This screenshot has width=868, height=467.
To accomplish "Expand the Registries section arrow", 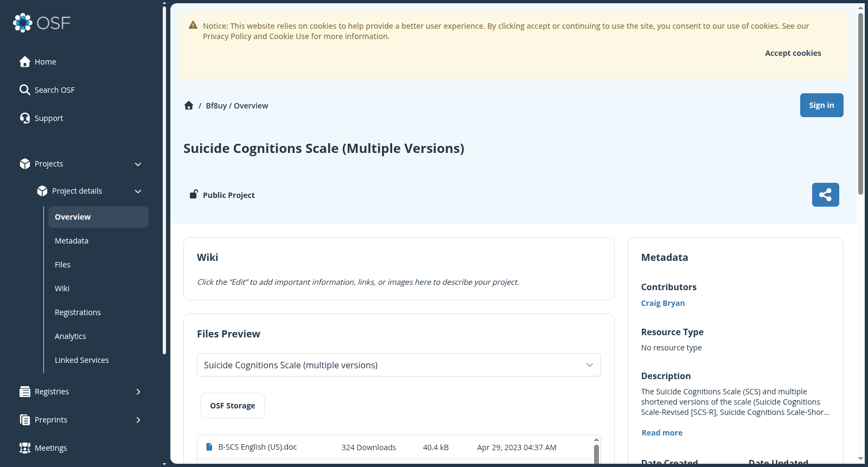I will coord(138,392).
